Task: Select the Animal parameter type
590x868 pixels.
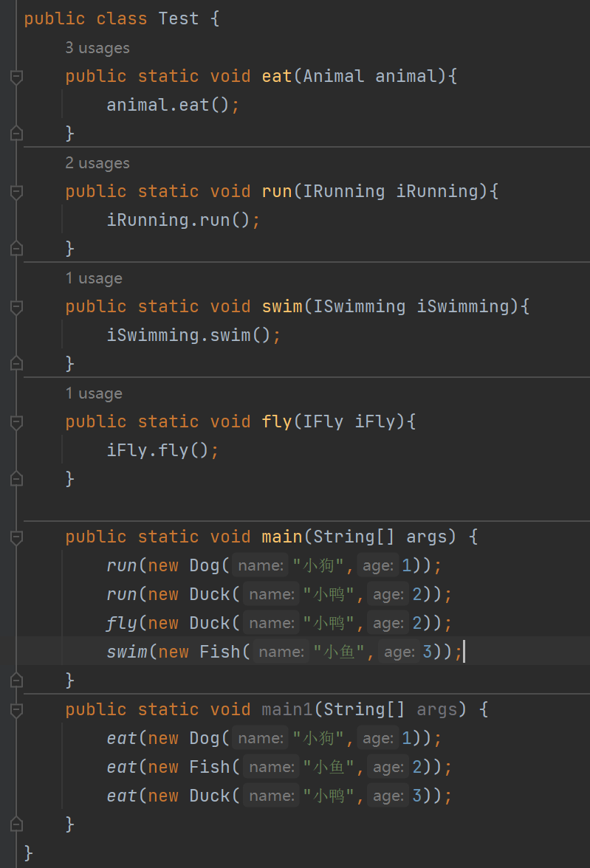Action: [x=334, y=77]
